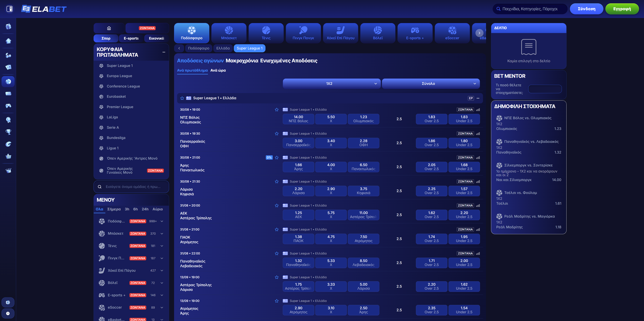644x321 pixels.
Task: Bet on Ολυμπιακός at 1.23 odds
Action: tap(363, 119)
